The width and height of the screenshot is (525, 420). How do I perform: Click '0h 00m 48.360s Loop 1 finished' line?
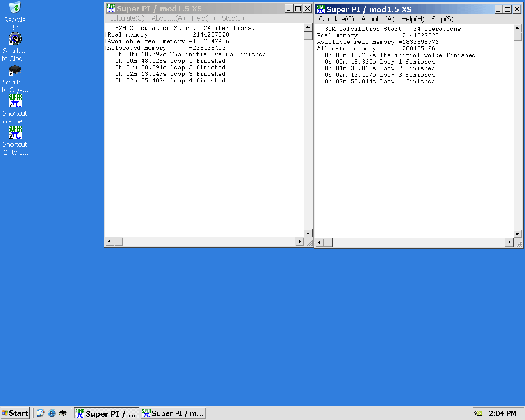coord(380,62)
